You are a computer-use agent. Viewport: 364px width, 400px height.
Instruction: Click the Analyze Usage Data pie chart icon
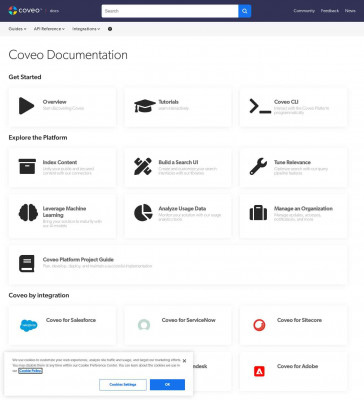tap(143, 213)
